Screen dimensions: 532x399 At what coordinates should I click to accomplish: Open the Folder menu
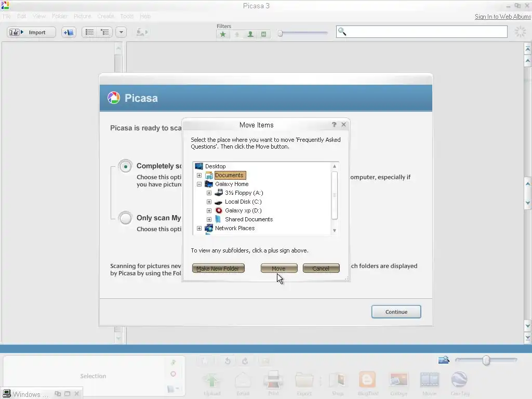tap(59, 16)
